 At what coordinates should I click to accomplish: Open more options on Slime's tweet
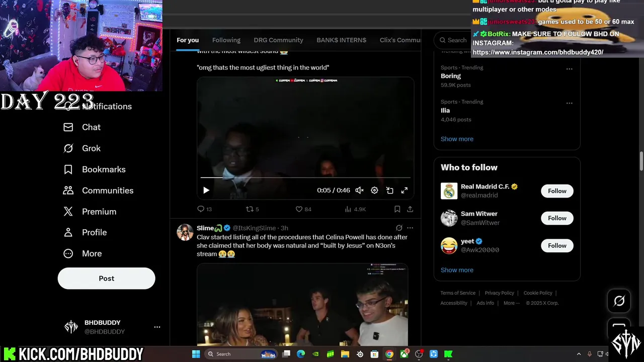[x=410, y=228]
